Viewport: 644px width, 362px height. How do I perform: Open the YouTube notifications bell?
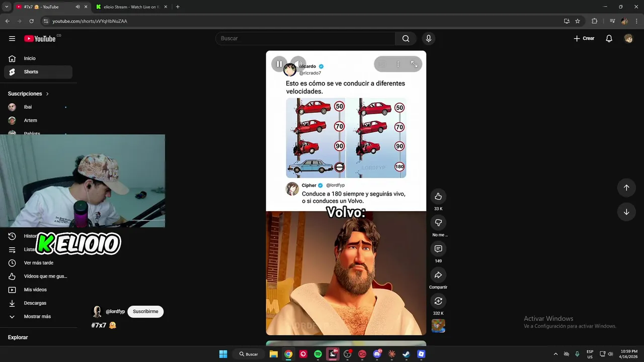[x=609, y=39]
